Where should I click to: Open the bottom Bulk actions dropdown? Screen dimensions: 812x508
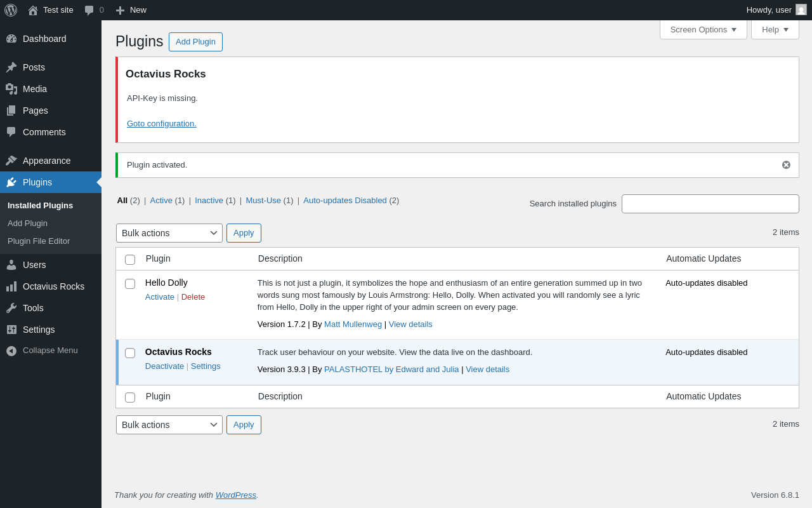[169, 425]
